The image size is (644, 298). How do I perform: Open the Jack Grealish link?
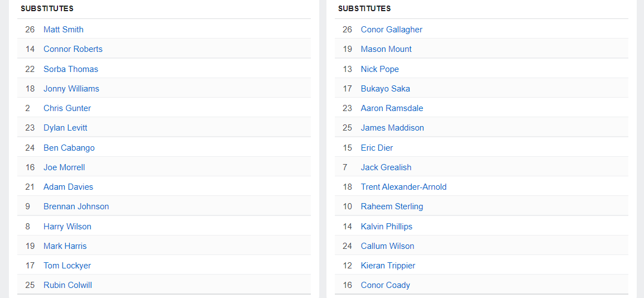coord(386,167)
